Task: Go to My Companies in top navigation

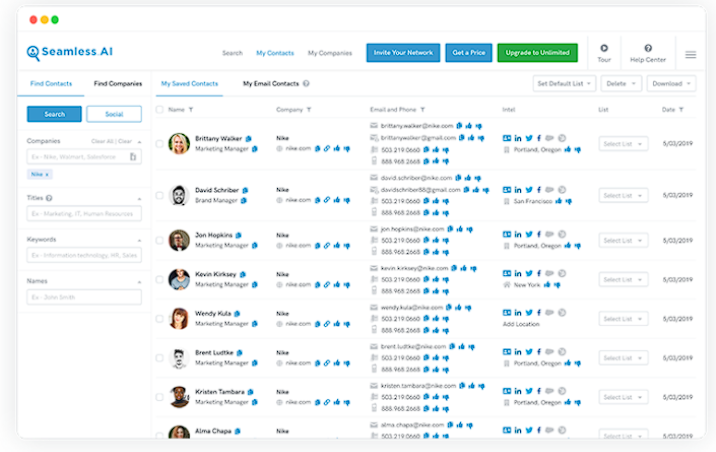Action: click(x=330, y=53)
